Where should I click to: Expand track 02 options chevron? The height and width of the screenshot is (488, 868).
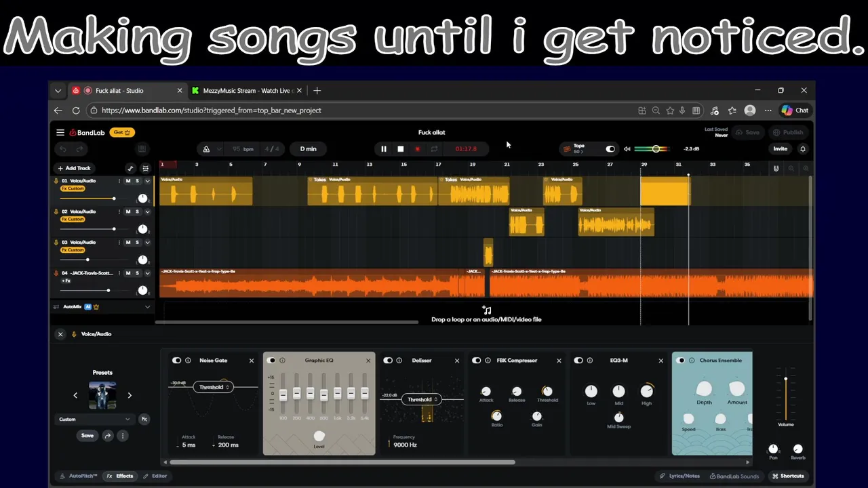147,211
